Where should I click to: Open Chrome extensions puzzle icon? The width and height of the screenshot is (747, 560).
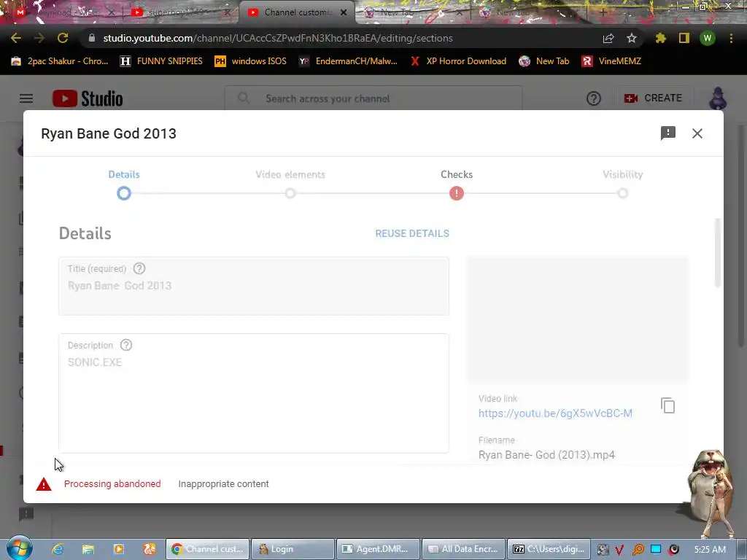[660, 38]
